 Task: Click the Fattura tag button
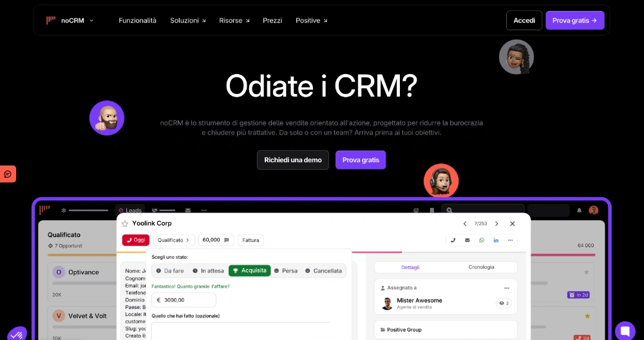[251, 240]
